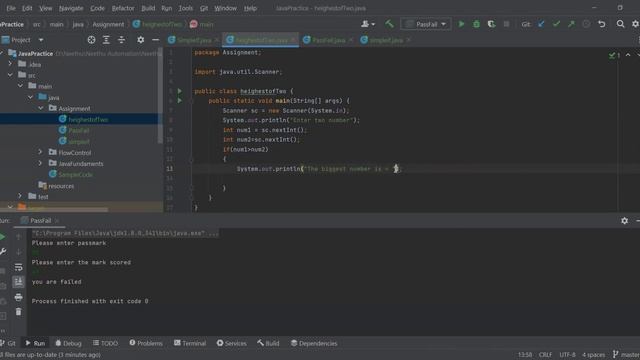Click the Git push arrow icon
Viewport: 640px width, 360px height.
coord(571,24)
